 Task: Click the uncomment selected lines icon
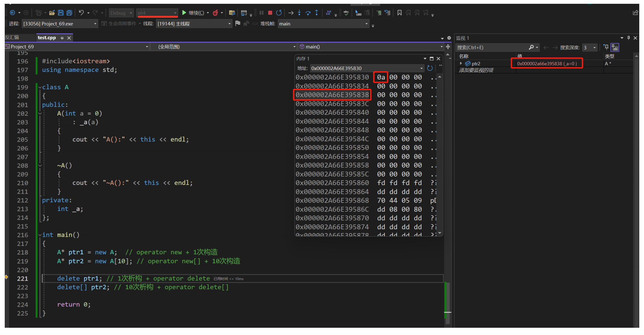click(388, 13)
